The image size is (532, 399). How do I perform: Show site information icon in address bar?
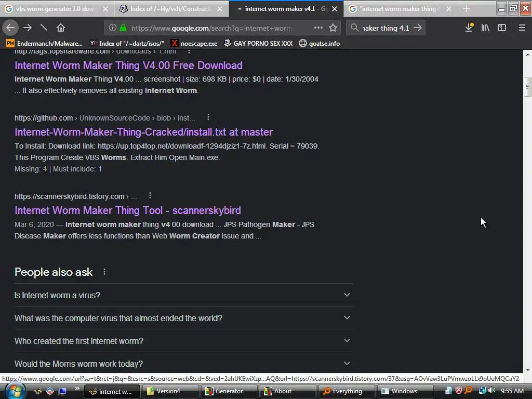[x=113, y=28]
